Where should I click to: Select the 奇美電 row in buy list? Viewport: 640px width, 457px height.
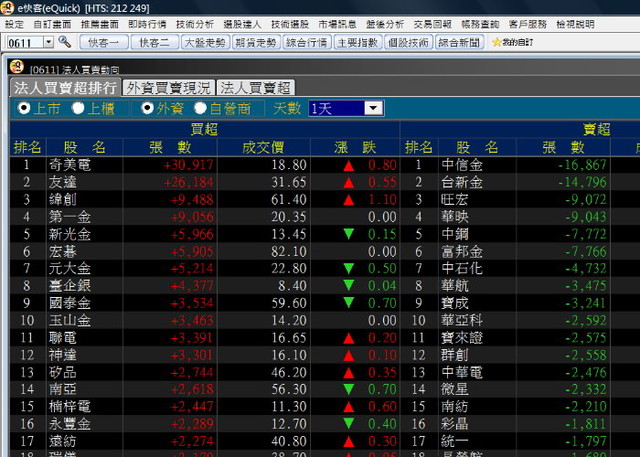pyautogui.click(x=204, y=165)
